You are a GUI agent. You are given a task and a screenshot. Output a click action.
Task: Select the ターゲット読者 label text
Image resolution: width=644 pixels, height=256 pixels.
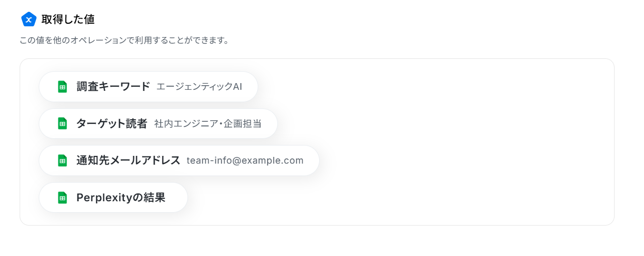click(112, 123)
